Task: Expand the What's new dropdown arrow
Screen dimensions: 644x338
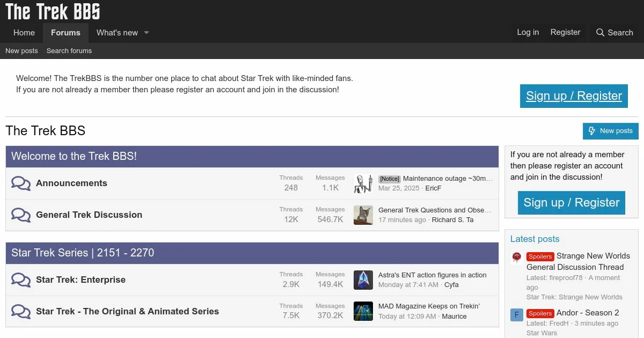Action: pyautogui.click(x=146, y=33)
